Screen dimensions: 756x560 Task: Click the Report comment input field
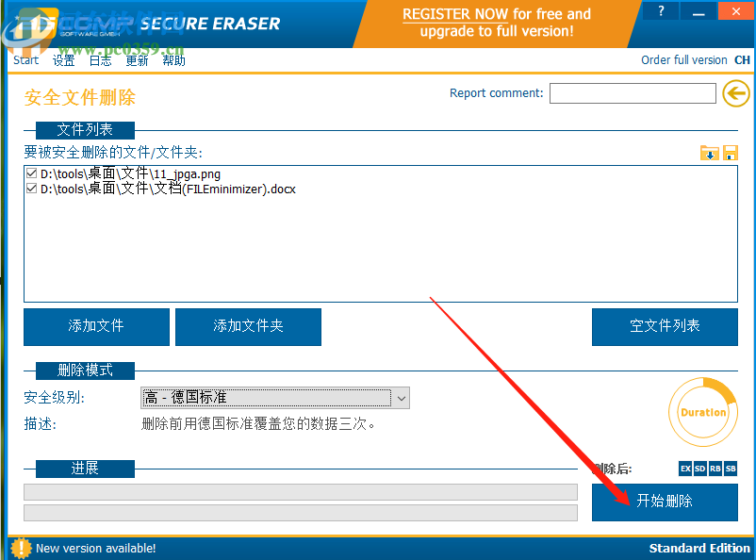632,93
